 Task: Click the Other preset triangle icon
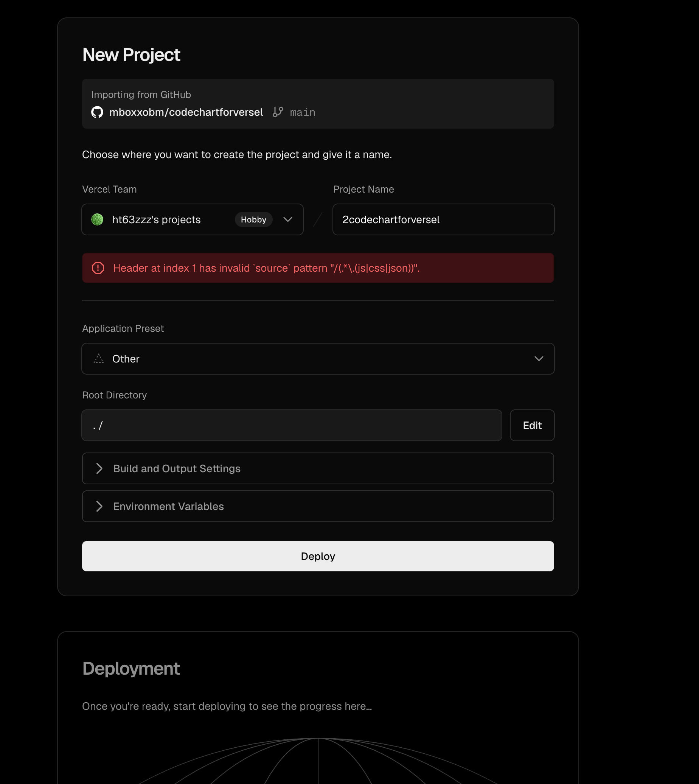(99, 358)
